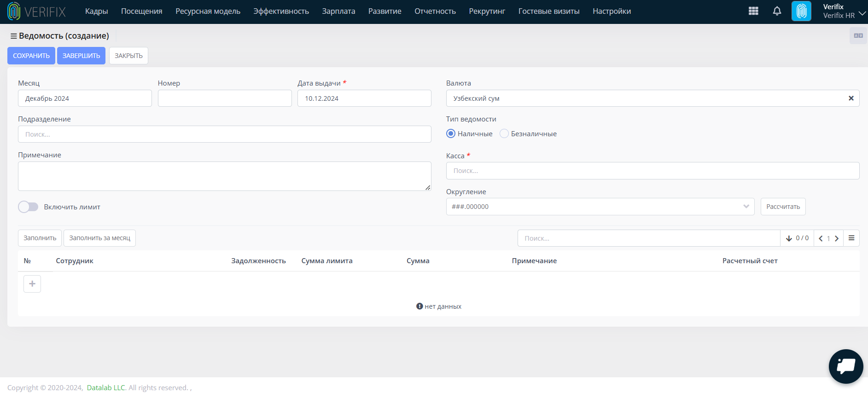Open the hamburger menu beside Ведомость title
The width and height of the screenshot is (868, 398).
pyautogui.click(x=14, y=36)
